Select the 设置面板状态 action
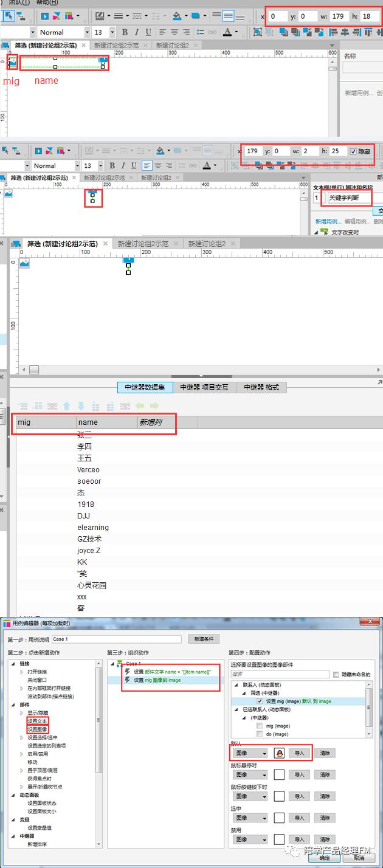 click(x=42, y=802)
